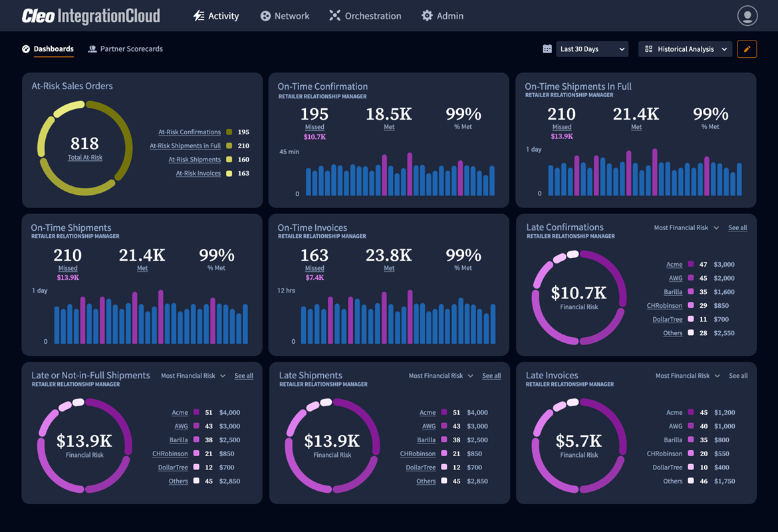Open the At-Risk Shipments link
778x532 pixels.
(194, 160)
